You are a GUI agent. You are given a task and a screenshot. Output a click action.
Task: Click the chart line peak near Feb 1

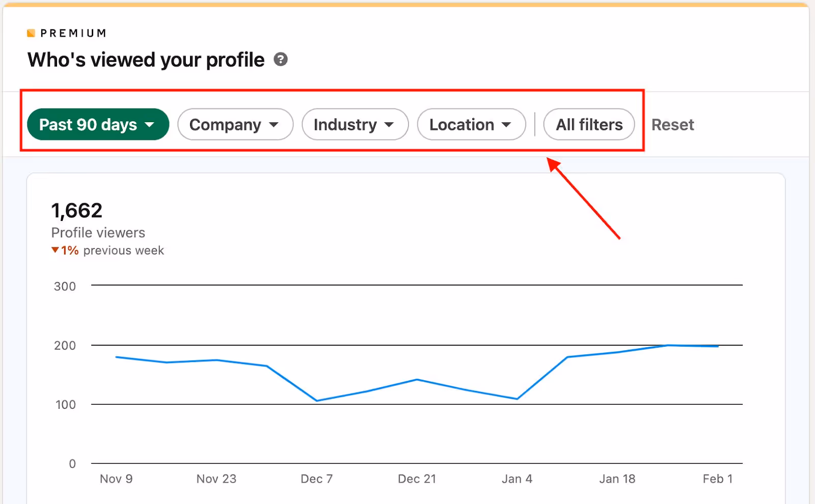(667, 345)
